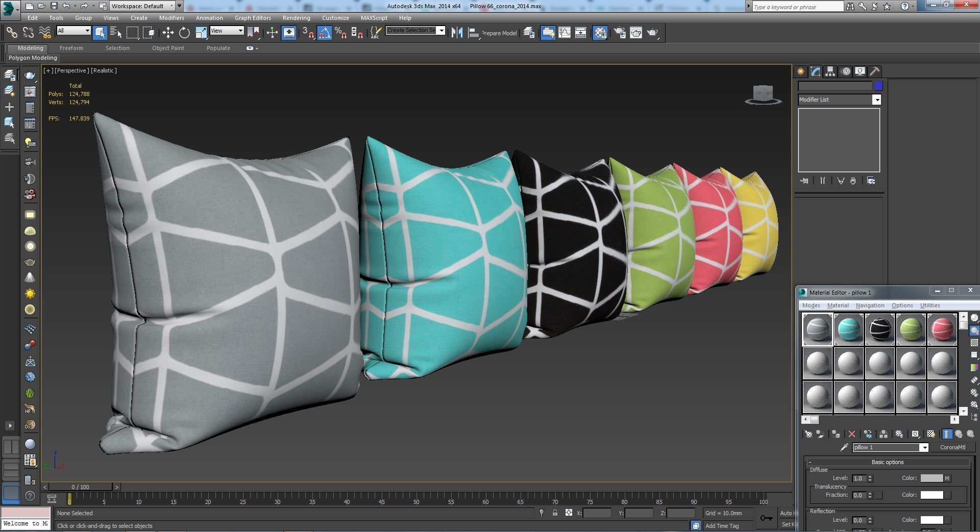Click the Perspective viewport label
Image resolution: width=980 pixels, height=532 pixels.
(72, 70)
